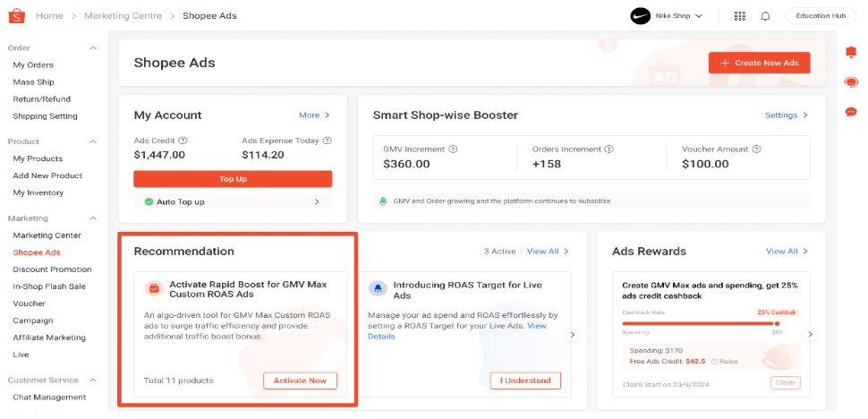Image resolution: width=868 pixels, height=419 pixels.
Task: Click the green growth bell icon
Action: (382, 201)
